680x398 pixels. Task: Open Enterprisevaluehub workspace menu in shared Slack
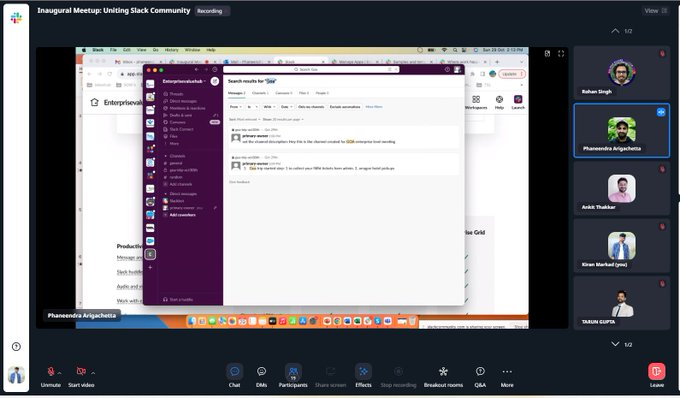coord(184,81)
